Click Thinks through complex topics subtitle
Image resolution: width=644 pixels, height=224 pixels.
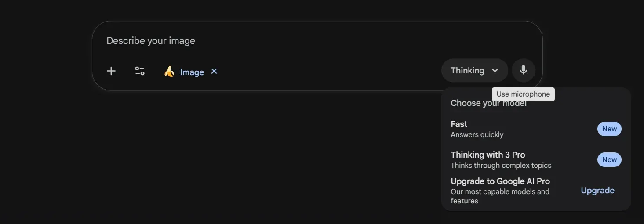[x=501, y=166]
